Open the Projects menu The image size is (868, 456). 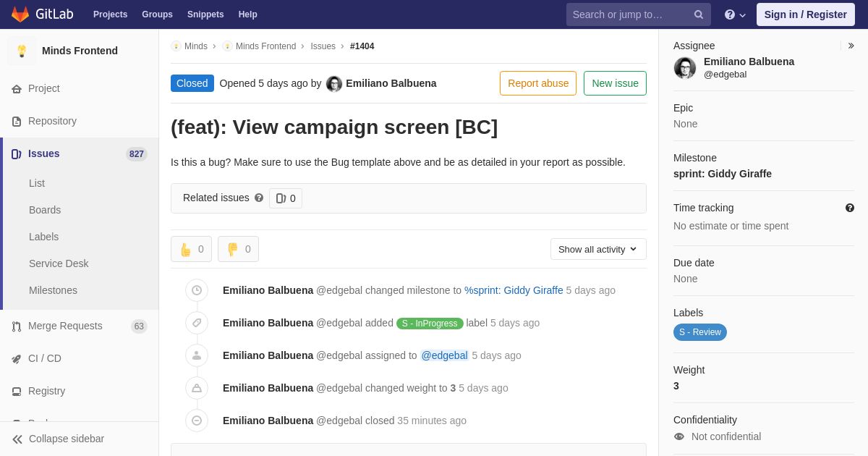click(110, 14)
